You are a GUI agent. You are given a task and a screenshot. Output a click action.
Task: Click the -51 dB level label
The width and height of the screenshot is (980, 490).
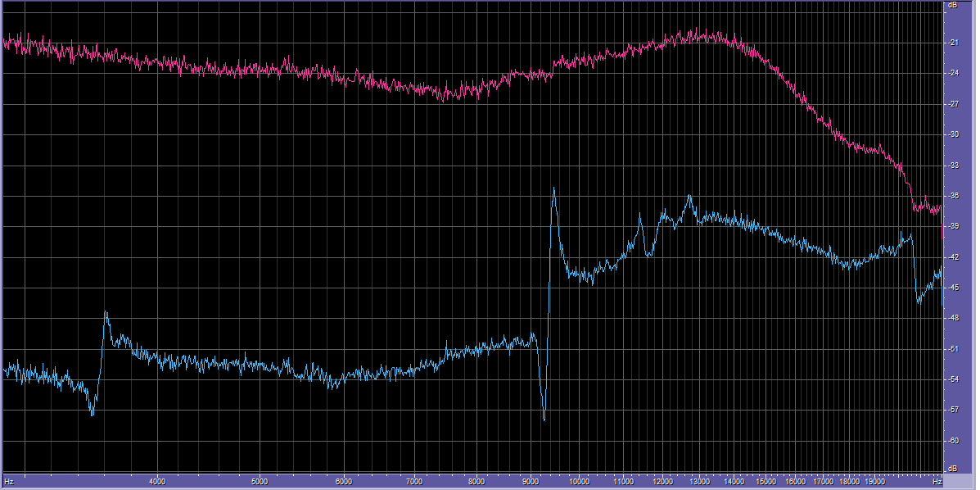(954, 349)
